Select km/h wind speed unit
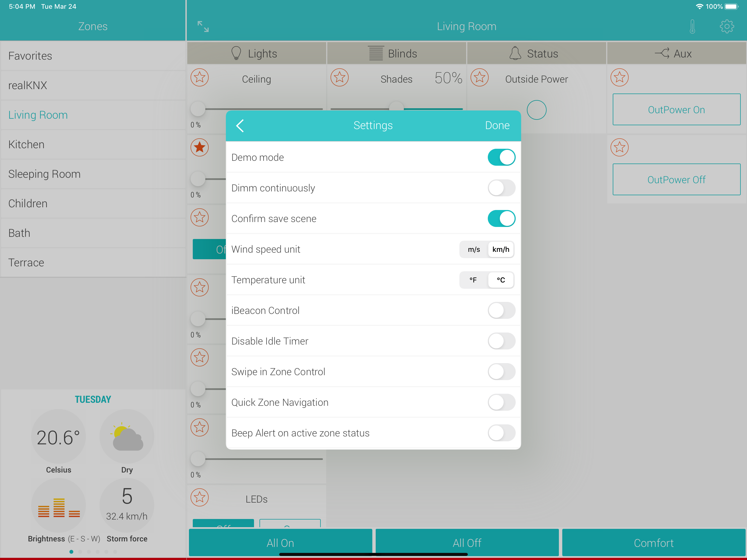The image size is (747, 560). point(501,249)
